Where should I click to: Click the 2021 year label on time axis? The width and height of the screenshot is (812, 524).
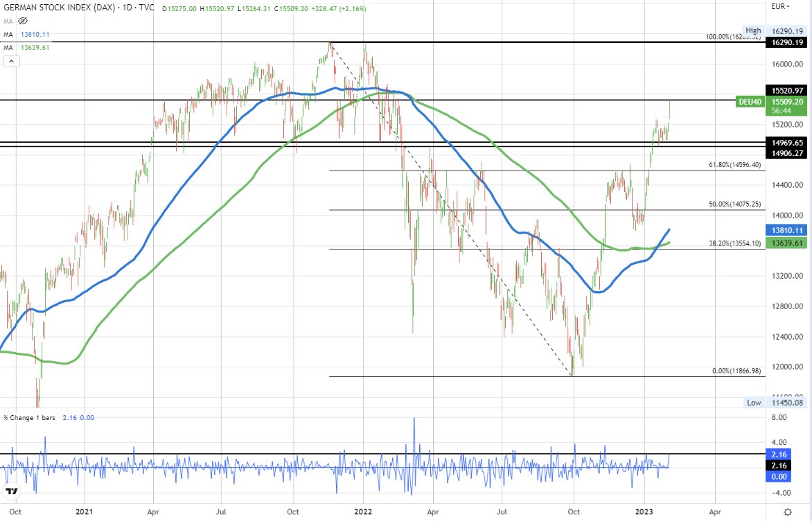[x=84, y=512]
